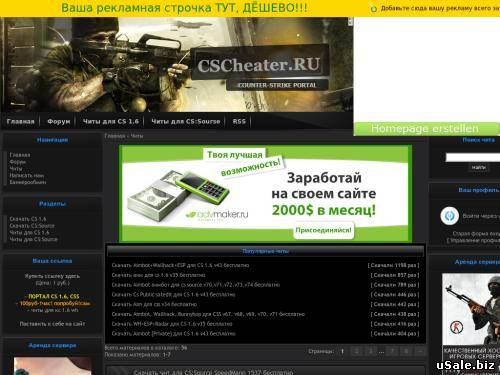Open the cs 1.6 v35 download row
500x375 pixels.
[158, 275]
